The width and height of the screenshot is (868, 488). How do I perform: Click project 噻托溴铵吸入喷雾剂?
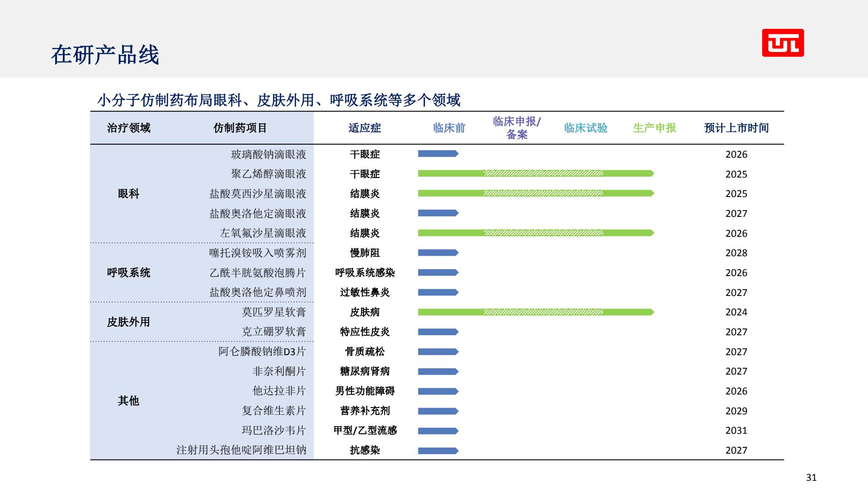258,253
